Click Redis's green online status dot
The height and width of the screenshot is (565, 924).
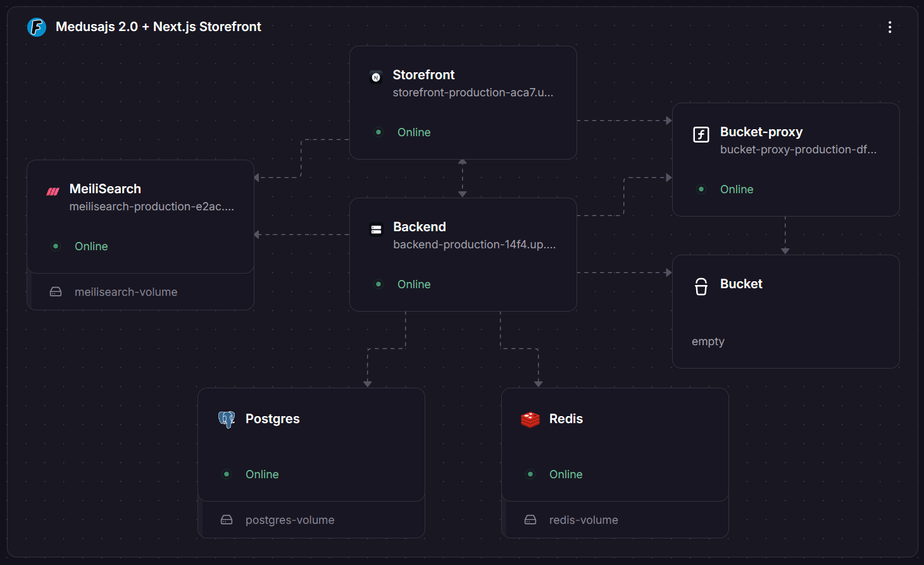[530, 474]
